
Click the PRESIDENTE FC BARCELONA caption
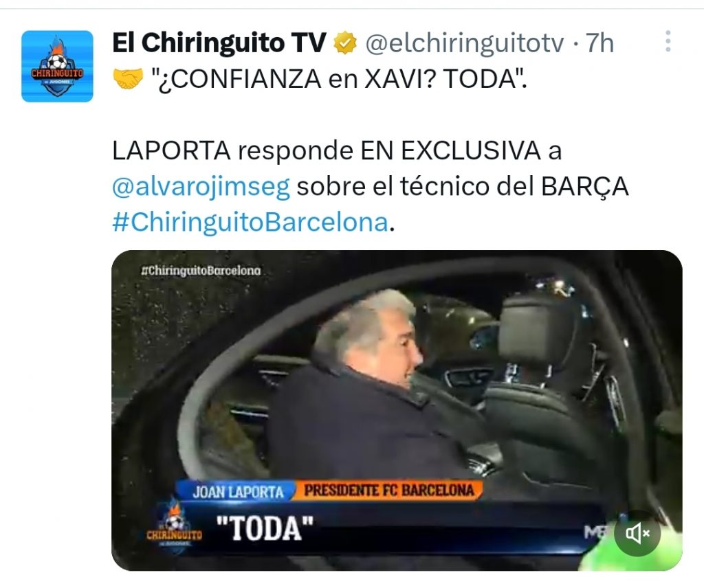click(389, 490)
